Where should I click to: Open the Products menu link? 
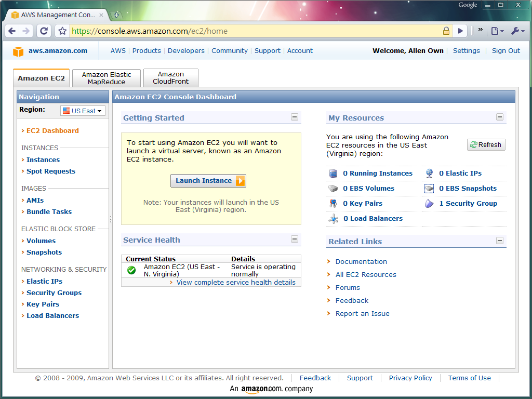[147, 51]
